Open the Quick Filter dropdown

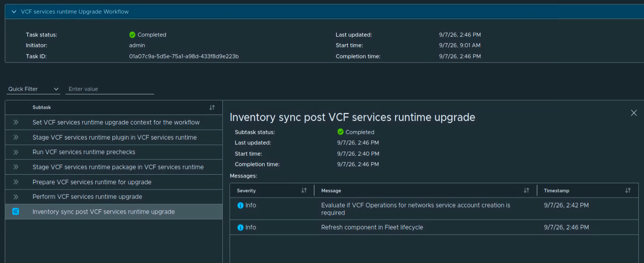click(x=33, y=89)
